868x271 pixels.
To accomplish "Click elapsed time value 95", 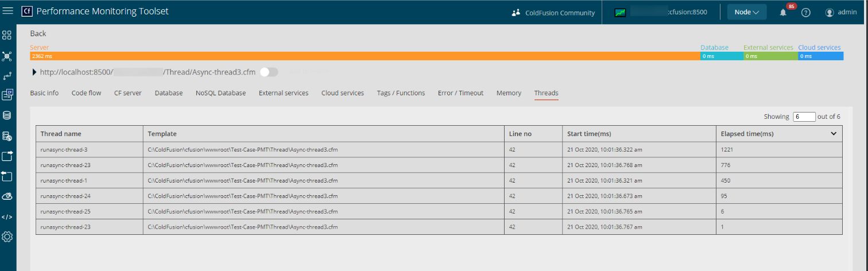I will pyautogui.click(x=724, y=196).
